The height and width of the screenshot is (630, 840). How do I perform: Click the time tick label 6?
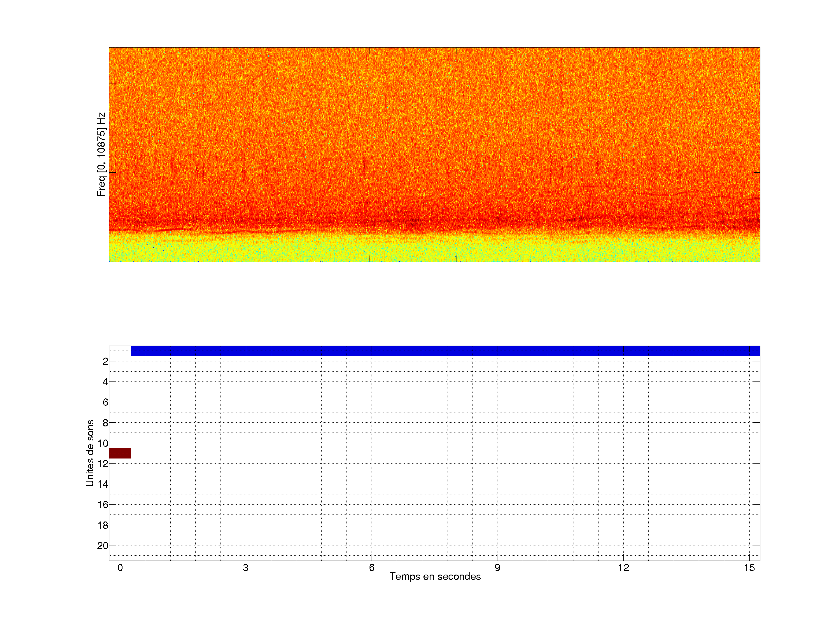(371, 568)
